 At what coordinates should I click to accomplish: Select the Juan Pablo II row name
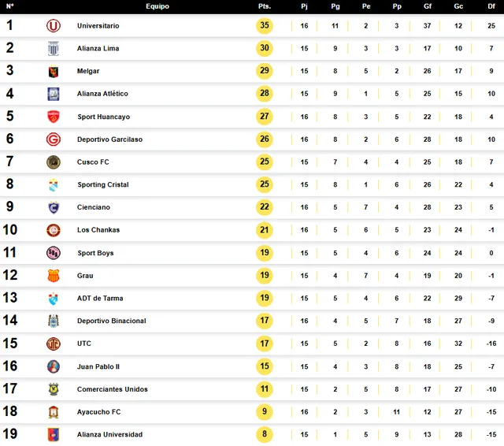pyautogui.click(x=98, y=366)
